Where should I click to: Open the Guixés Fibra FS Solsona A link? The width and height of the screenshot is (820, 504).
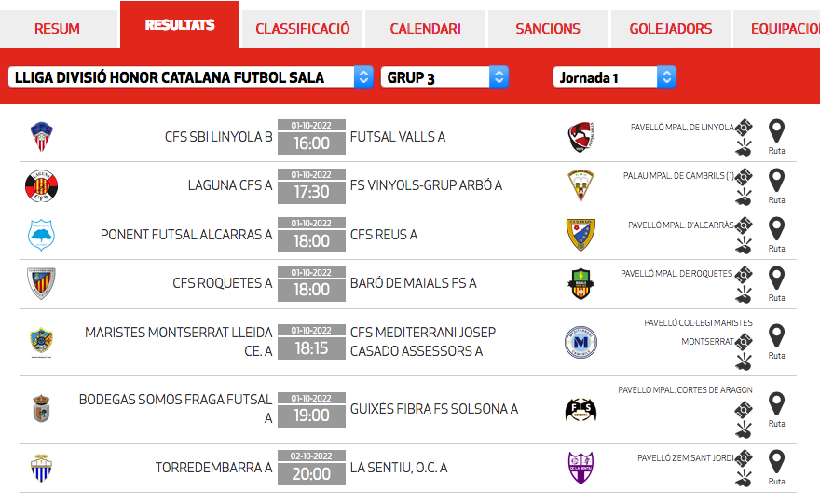tap(434, 409)
